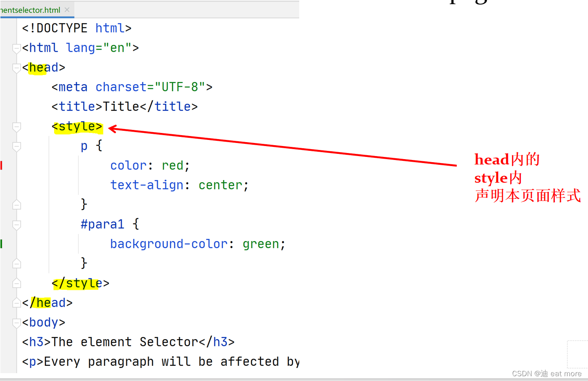The height and width of the screenshot is (381, 588).
Task: Click the 'center' value text
Action: tap(220, 185)
